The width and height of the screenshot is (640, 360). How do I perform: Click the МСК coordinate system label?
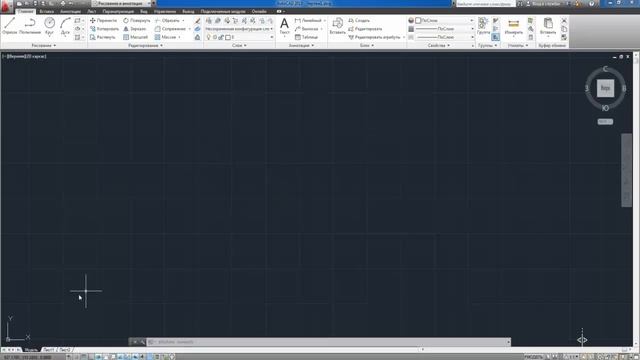pos(605,122)
